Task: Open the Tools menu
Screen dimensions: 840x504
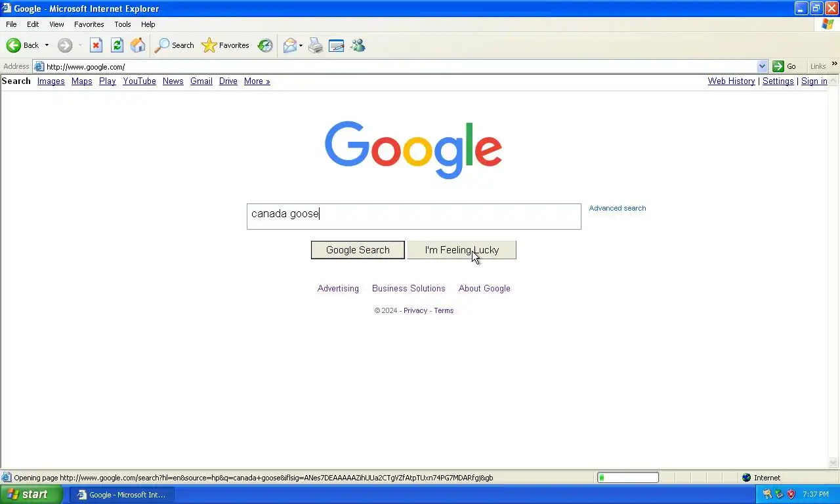Action: pyautogui.click(x=123, y=24)
